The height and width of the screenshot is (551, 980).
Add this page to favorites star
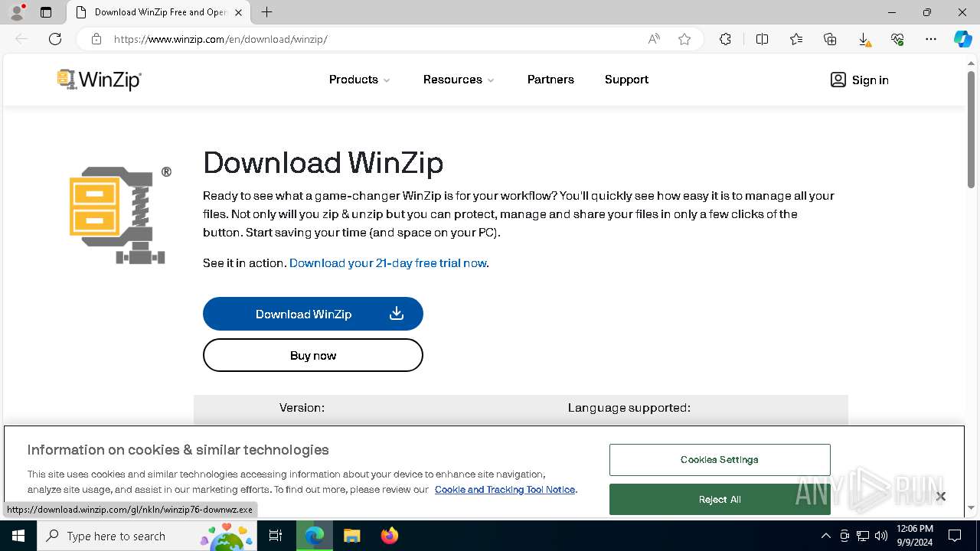pyautogui.click(x=684, y=39)
